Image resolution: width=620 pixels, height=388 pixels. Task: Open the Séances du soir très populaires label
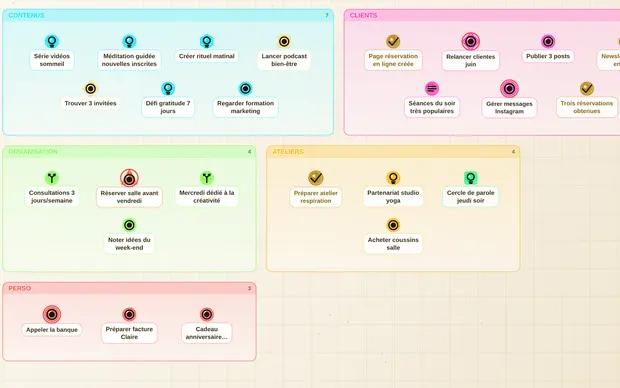pos(432,107)
